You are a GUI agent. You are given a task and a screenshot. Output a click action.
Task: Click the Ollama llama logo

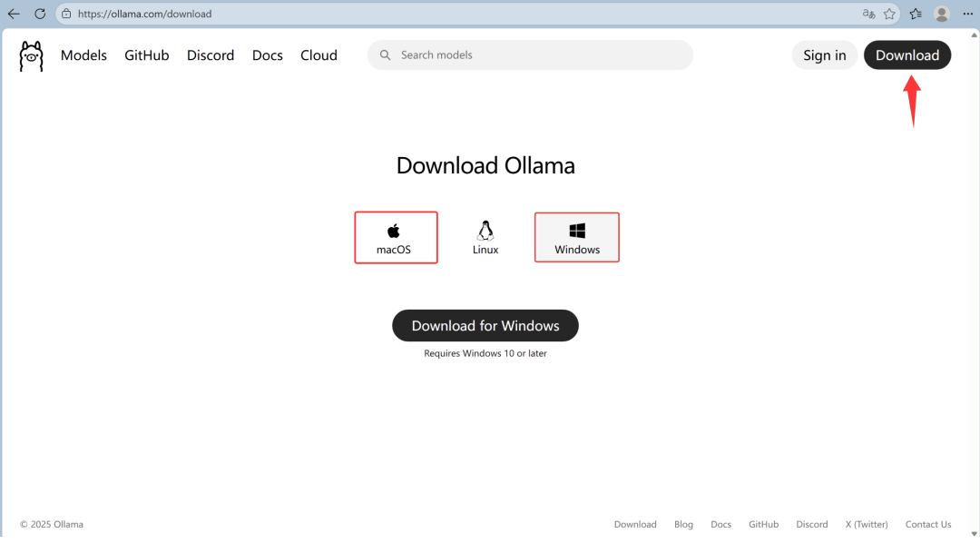(31, 56)
